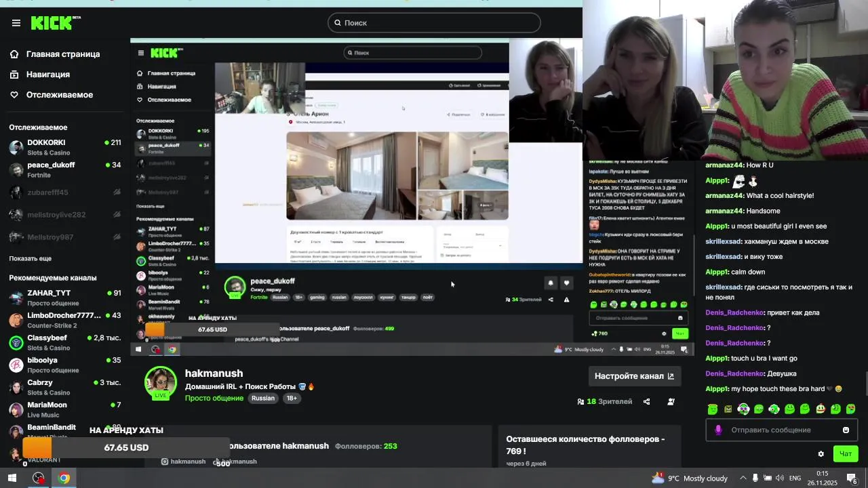Open offline channel Mellstroy987

65,237
